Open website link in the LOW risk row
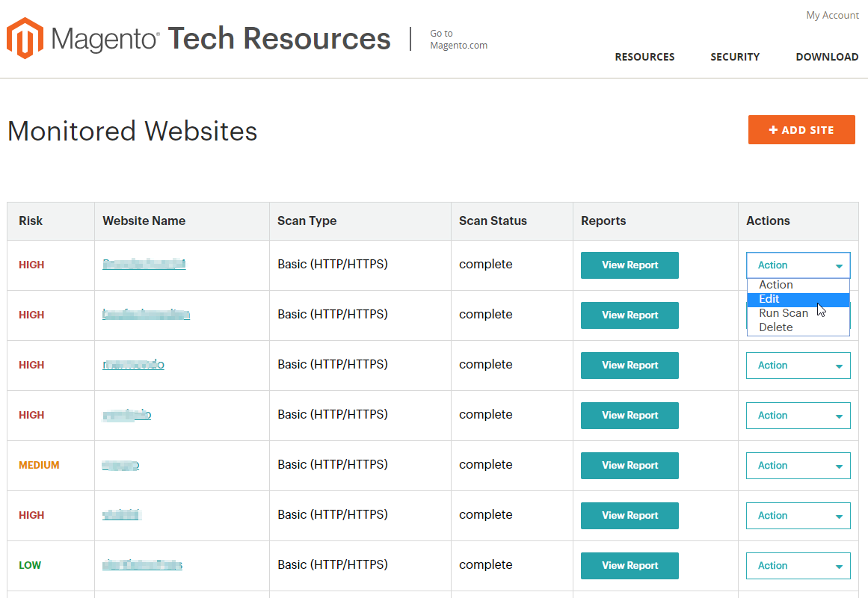 tap(142, 565)
